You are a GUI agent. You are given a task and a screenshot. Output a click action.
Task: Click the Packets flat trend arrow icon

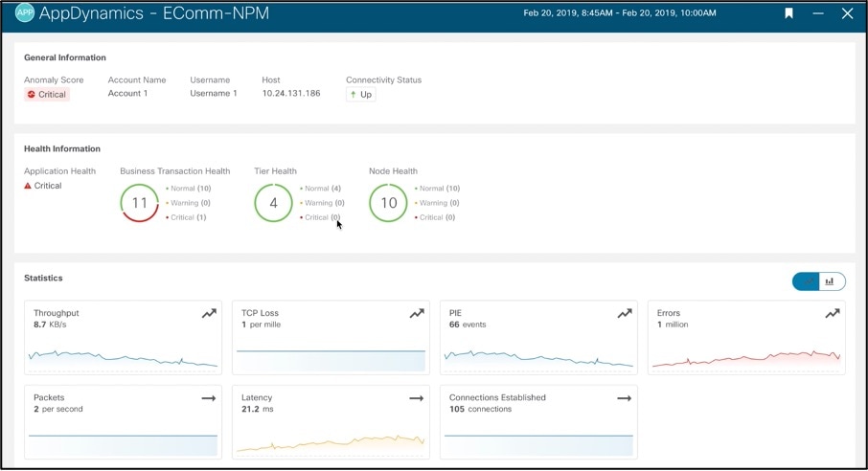(x=209, y=398)
